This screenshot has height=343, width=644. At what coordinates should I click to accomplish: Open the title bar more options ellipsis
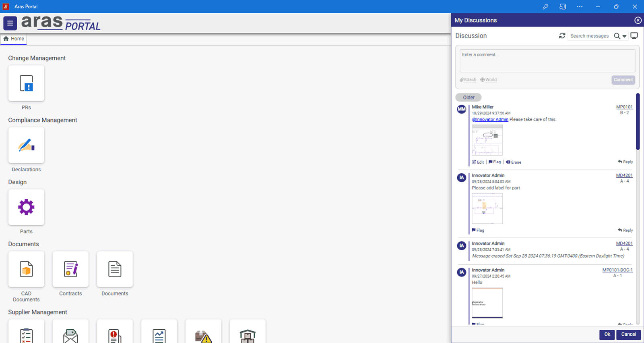coord(580,6)
